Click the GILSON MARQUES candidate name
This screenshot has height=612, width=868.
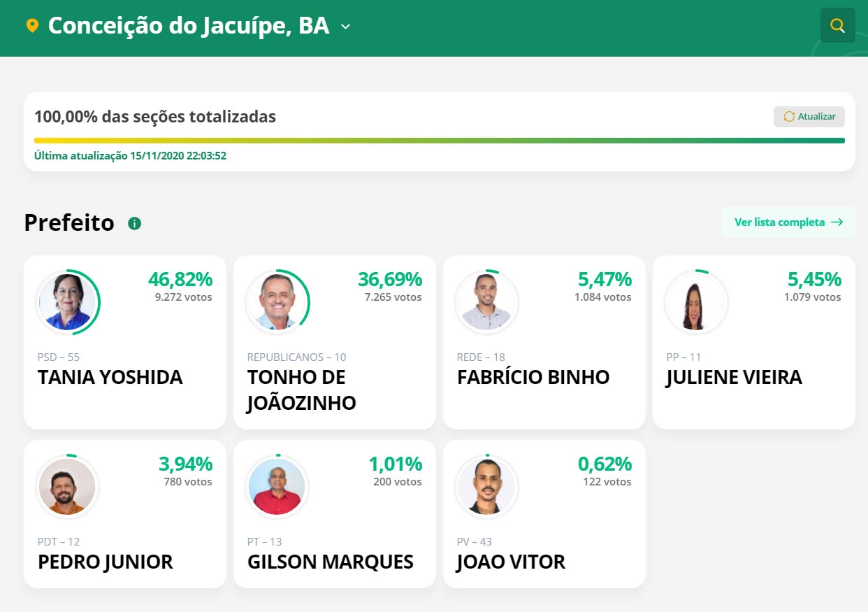coord(331,562)
